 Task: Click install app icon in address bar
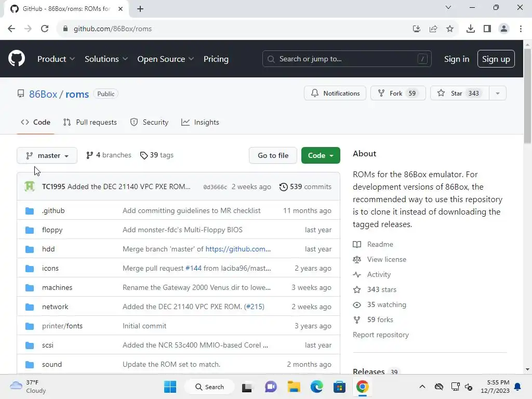tap(417, 29)
